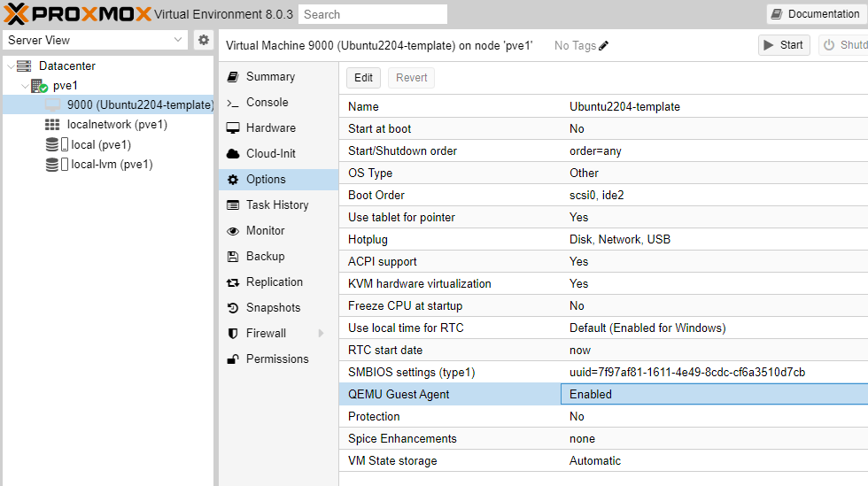
Task: Click the localnetwork grid icon
Action: point(52,125)
